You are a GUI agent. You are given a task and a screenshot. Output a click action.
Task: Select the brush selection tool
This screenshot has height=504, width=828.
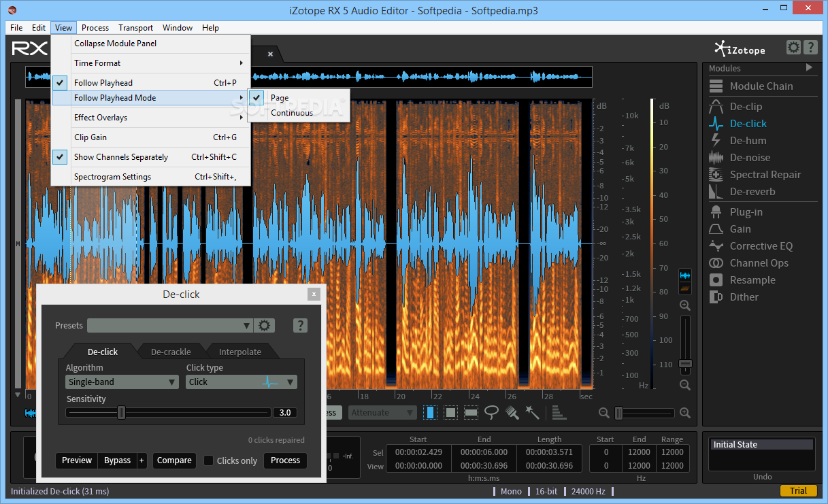(512, 413)
